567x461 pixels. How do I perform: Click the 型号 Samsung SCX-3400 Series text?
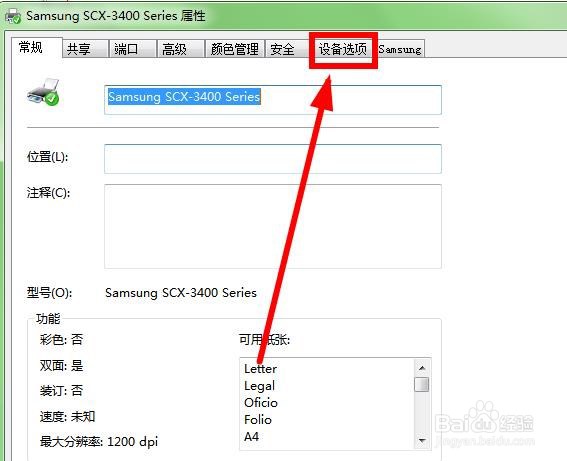pyautogui.click(x=181, y=293)
